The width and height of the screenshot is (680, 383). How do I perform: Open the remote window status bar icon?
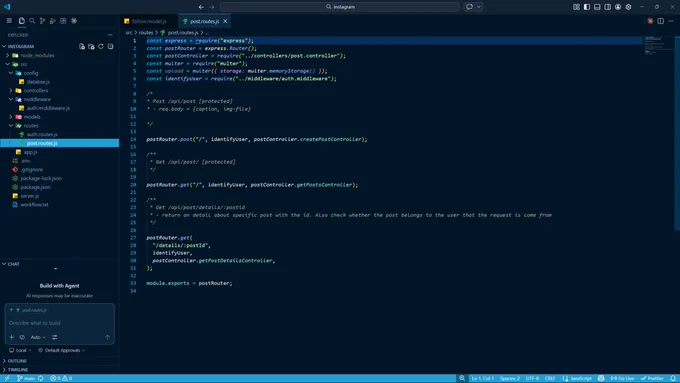tap(7, 378)
